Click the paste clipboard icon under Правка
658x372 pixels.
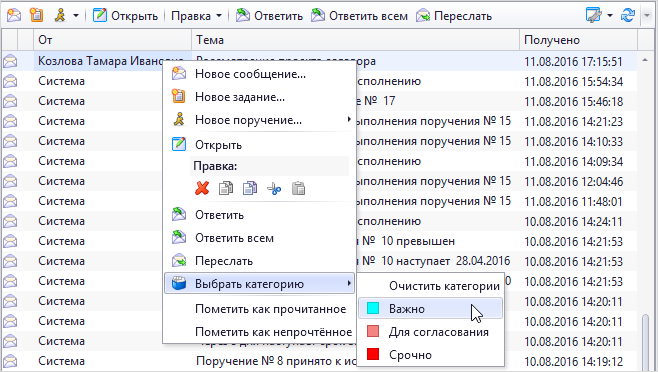click(x=298, y=189)
